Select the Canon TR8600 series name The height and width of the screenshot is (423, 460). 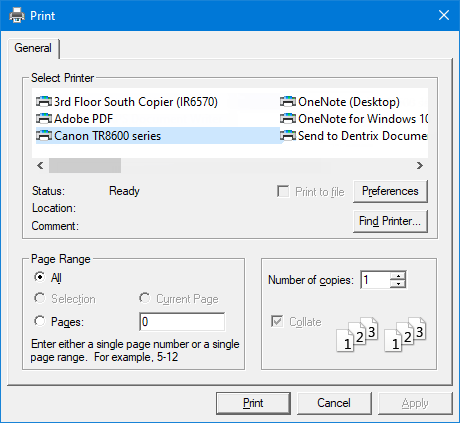107,136
